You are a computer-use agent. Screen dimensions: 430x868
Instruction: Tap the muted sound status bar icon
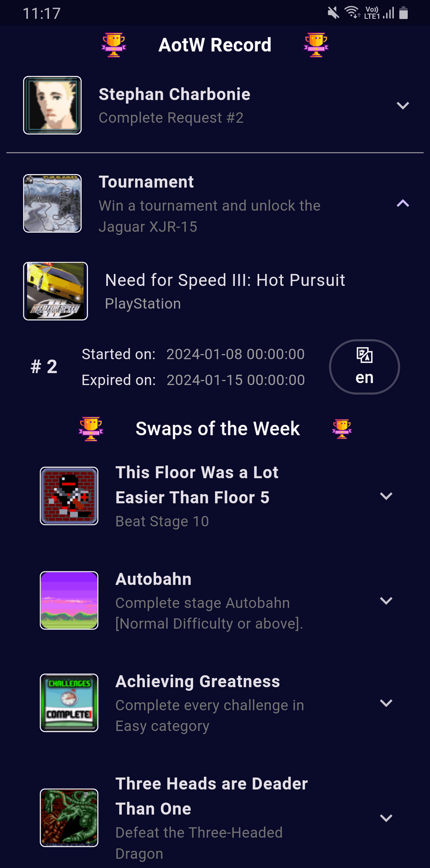333,13
